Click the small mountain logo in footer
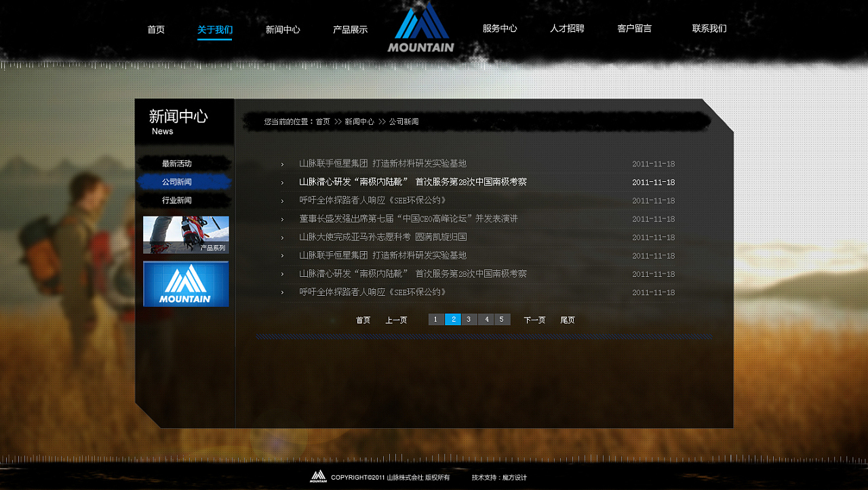This screenshot has height=490, width=868. [x=318, y=476]
